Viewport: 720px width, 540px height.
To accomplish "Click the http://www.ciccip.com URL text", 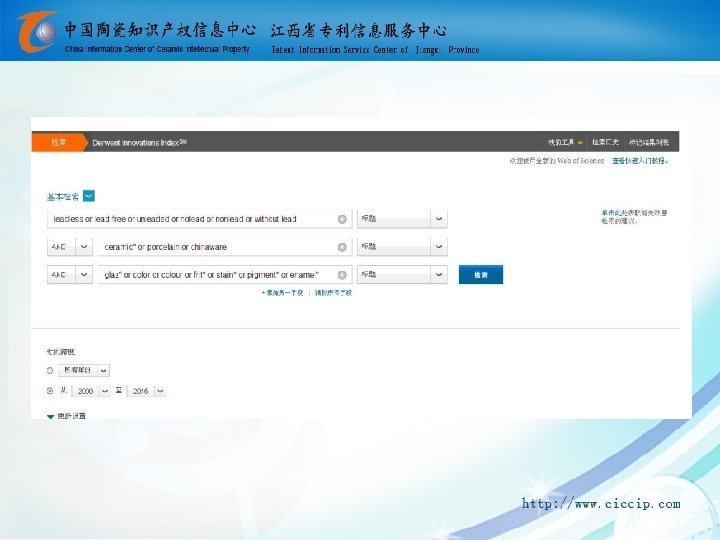I will pos(601,504).
